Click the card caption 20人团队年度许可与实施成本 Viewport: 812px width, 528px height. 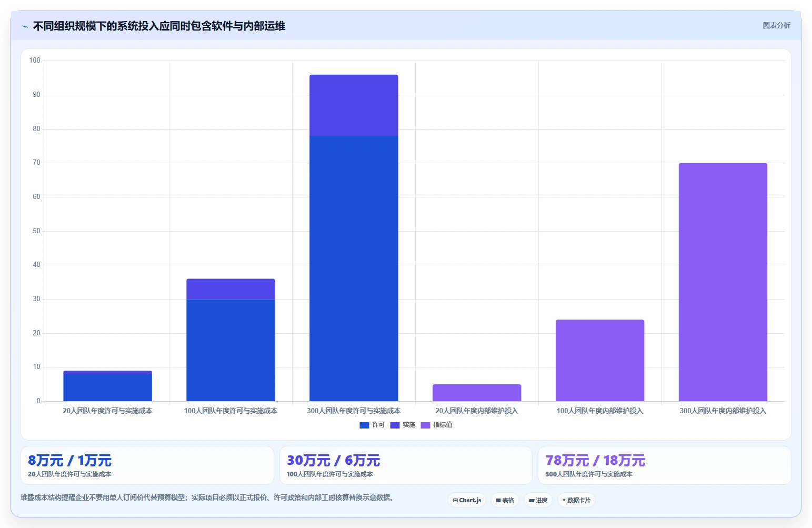69,474
